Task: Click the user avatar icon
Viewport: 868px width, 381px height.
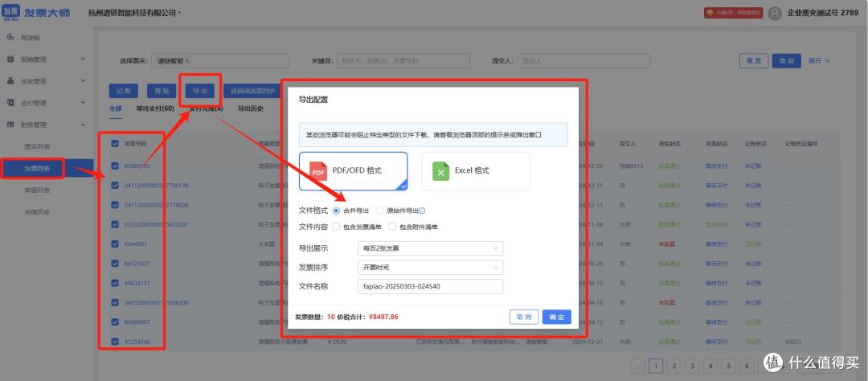Action: tap(775, 13)
